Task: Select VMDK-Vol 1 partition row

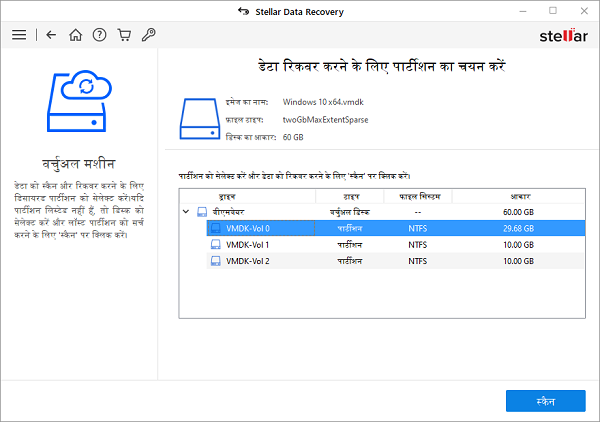Action: pos(396,244)
